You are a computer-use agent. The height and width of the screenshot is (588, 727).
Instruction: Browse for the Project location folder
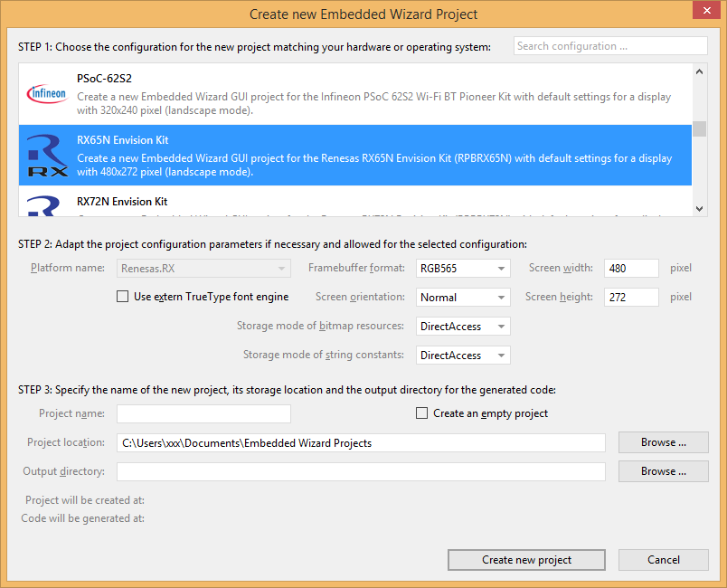point(663,442)
